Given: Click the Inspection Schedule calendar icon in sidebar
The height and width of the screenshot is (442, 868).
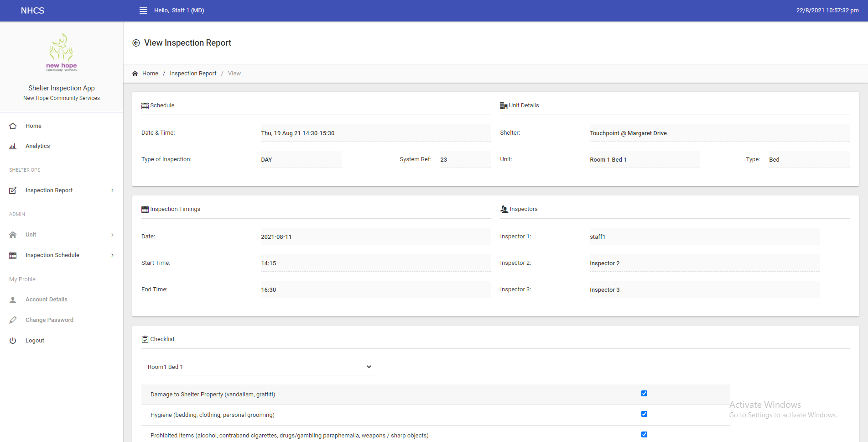Looking at the screenshot, I should click(13, 255).
